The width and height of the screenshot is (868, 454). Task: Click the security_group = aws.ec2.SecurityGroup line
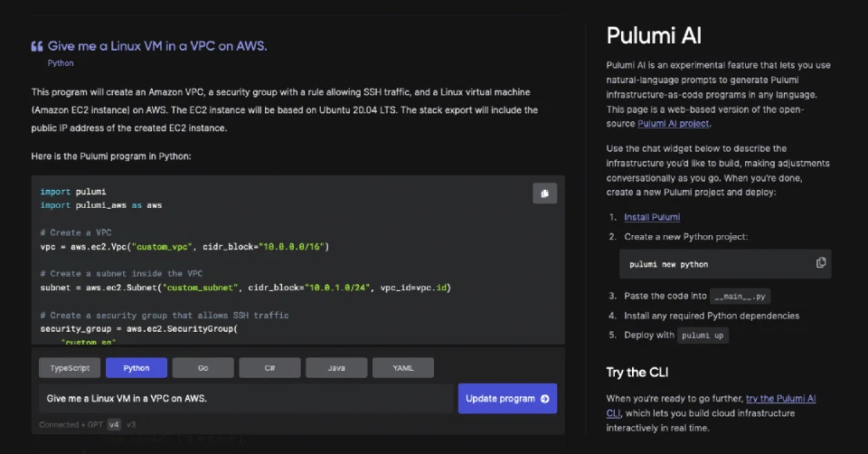[x=139, y=329]
